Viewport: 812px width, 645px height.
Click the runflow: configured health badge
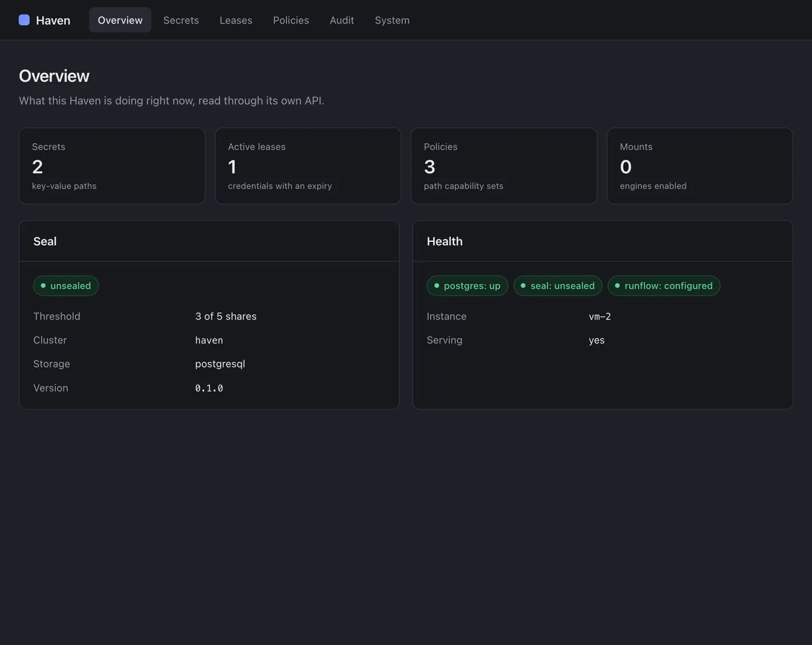[664, 286]
